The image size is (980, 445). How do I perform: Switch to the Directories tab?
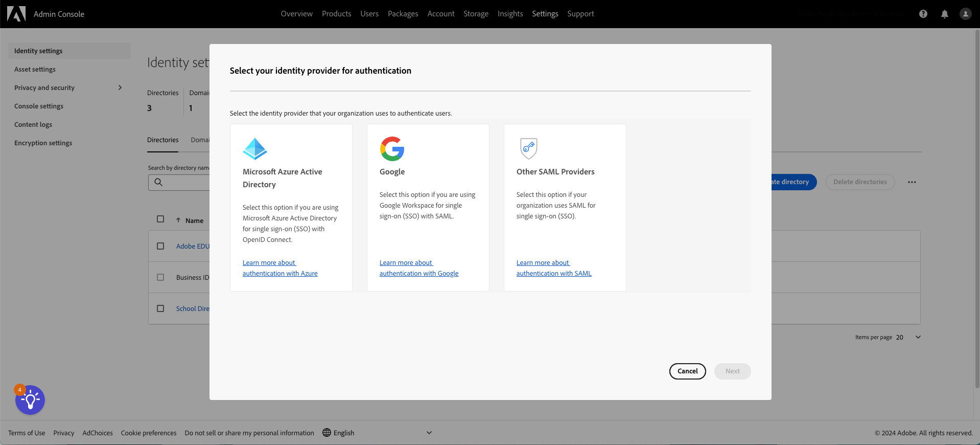[x=162, y=140]
